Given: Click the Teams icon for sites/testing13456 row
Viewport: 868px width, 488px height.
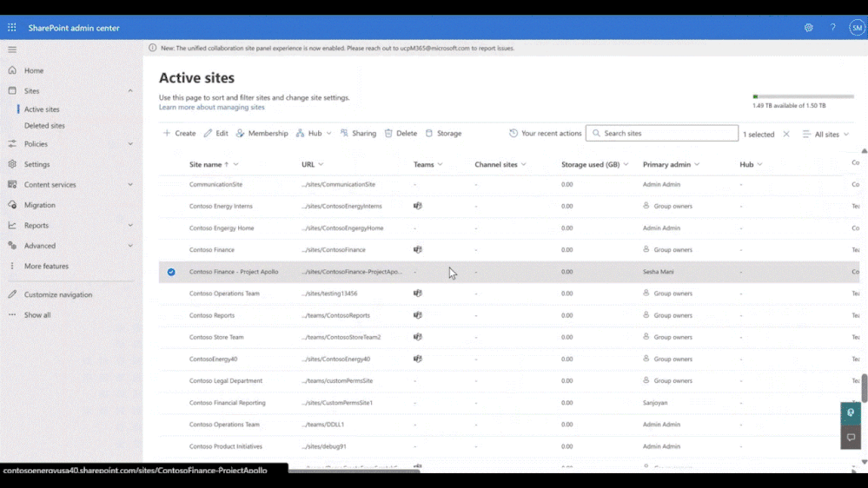Looking at the screenshot, I should click(418, 293).
